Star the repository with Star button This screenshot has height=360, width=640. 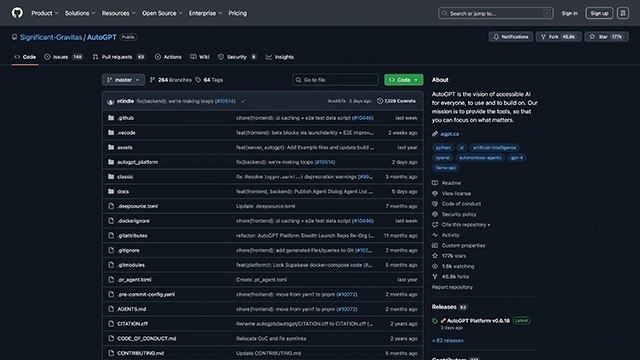click(x=607, y=37)
